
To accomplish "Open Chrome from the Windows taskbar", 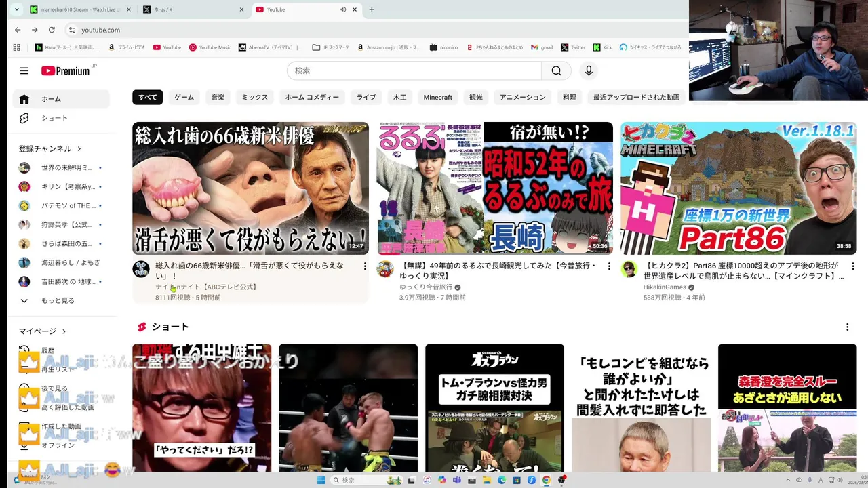I will [546, 480].
